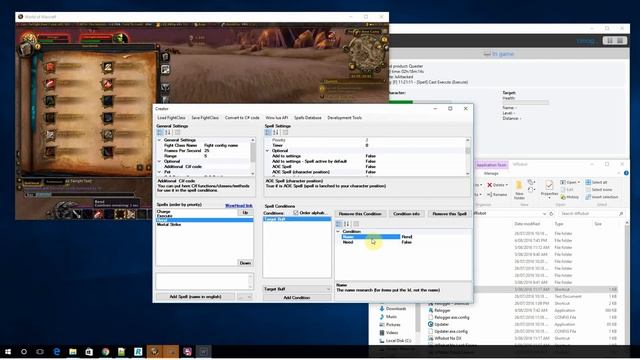Image resolution: width=640 pixels, height=360 pixels.
Task: Click refresh icon beside Explorer address bar
Action: click(x=551, y=213)
